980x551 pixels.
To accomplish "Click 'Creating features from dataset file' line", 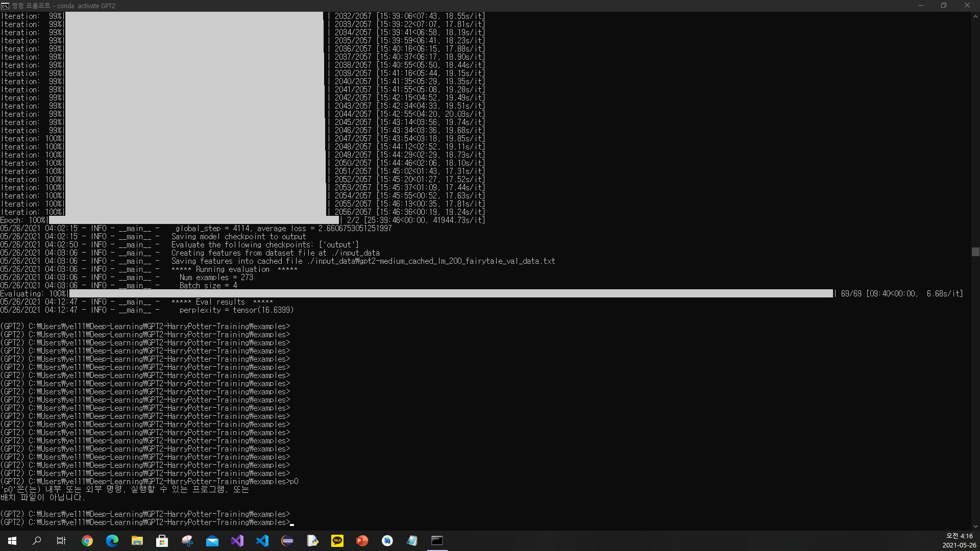I will point(190,253).
